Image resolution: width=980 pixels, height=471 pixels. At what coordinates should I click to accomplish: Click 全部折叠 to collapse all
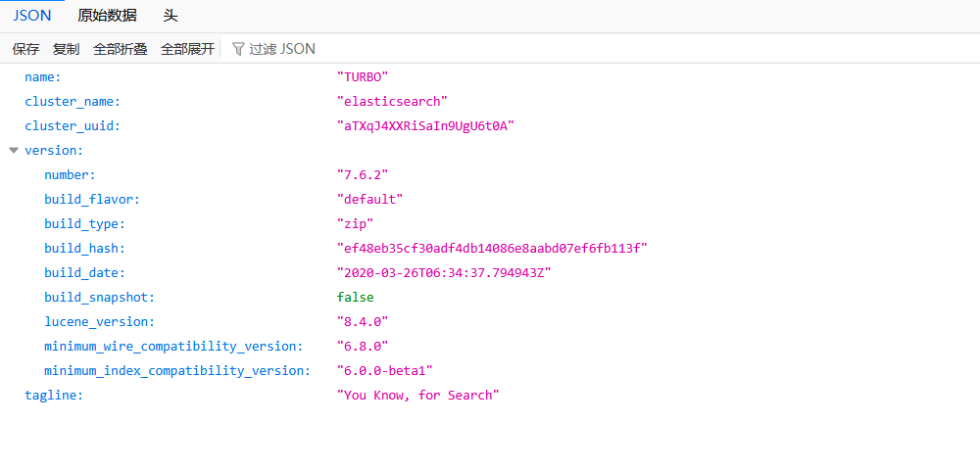tap(120, 49)
